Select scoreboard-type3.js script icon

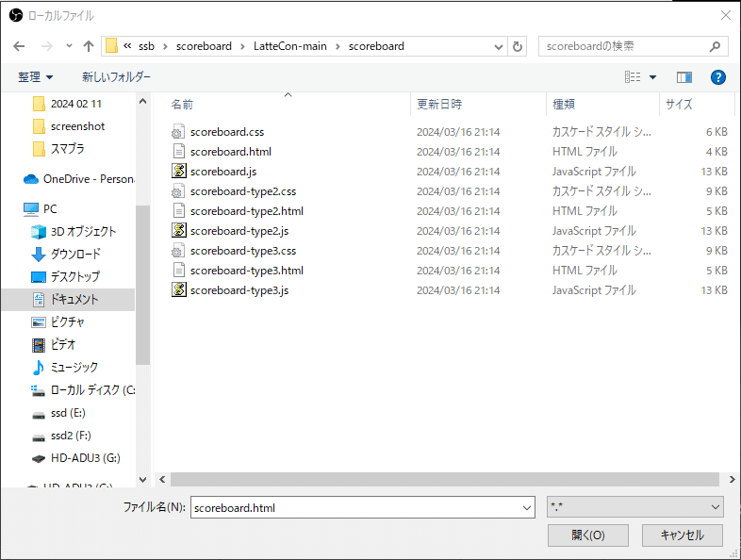click(178, 289)
